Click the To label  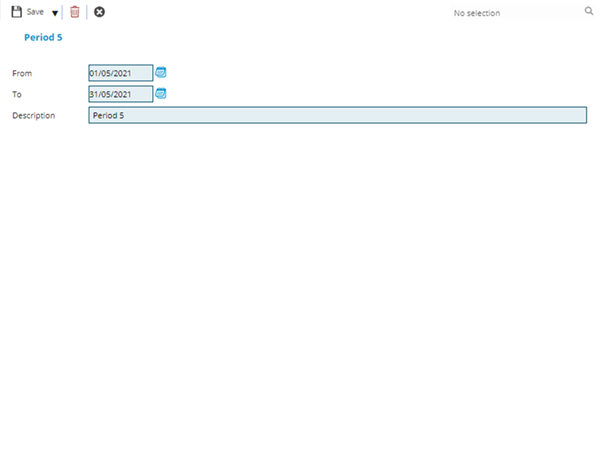[17, 95]
